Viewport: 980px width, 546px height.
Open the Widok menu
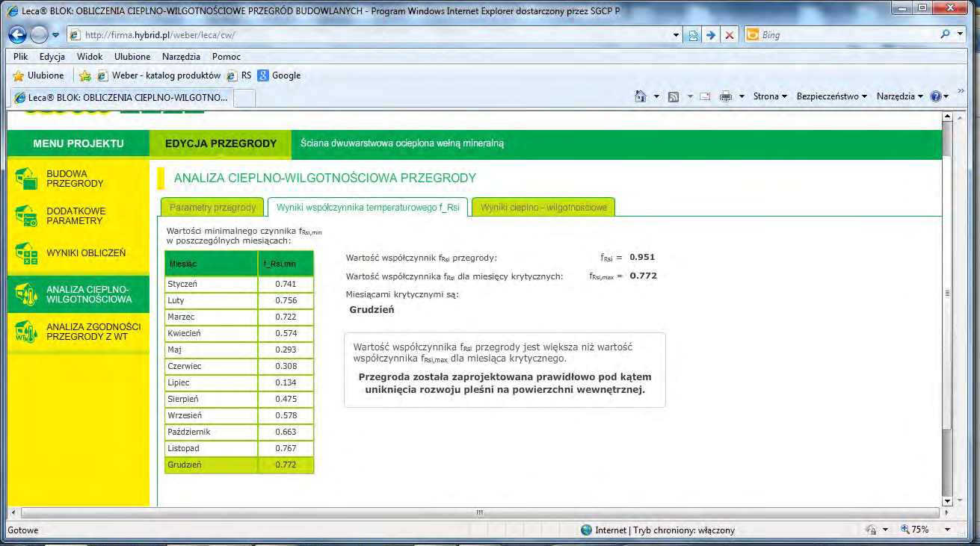[90, 57]
